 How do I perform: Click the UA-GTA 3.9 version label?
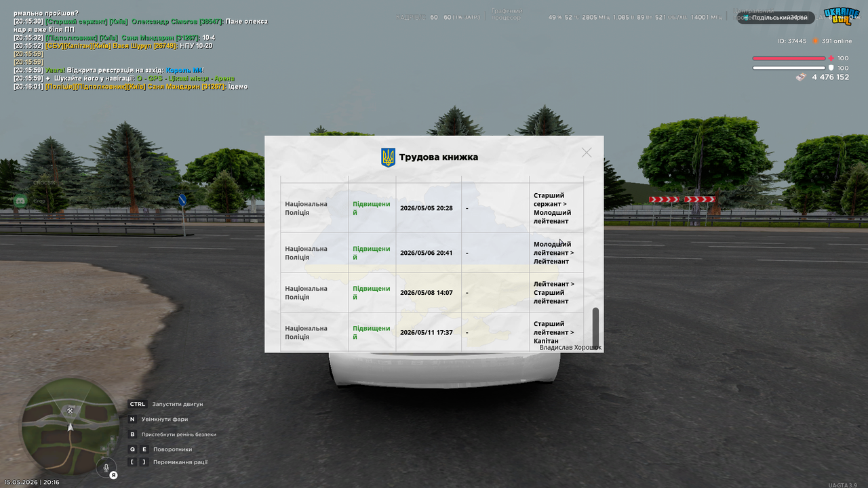click(x=843, y=485)
